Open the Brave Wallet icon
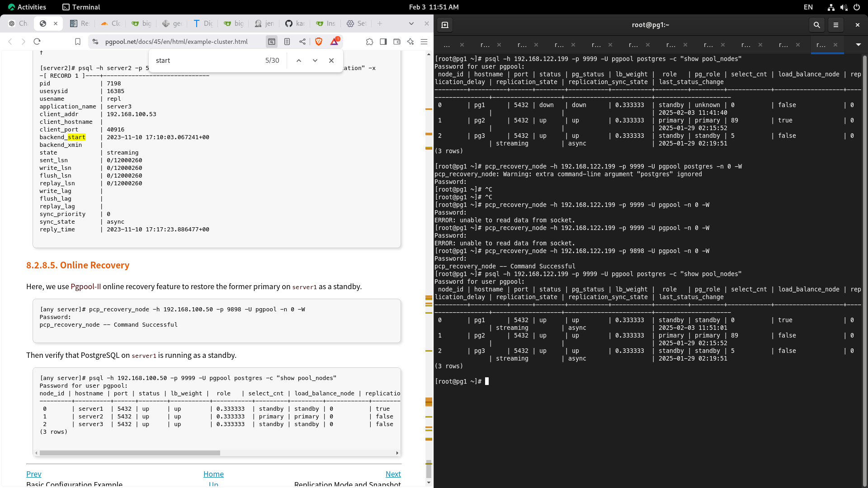Image resolution: width=868 pixels, height=488 pixels. 397,42
